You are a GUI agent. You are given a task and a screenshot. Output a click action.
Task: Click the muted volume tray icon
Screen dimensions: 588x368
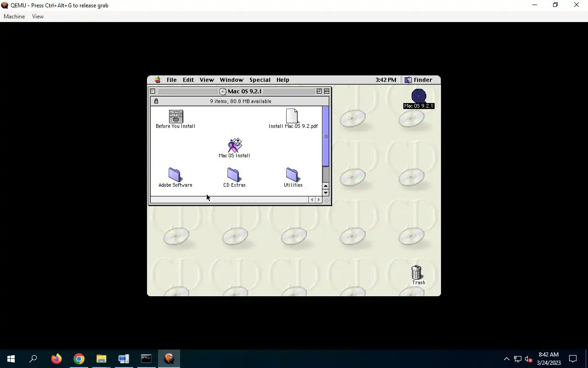tap(528, 359)
